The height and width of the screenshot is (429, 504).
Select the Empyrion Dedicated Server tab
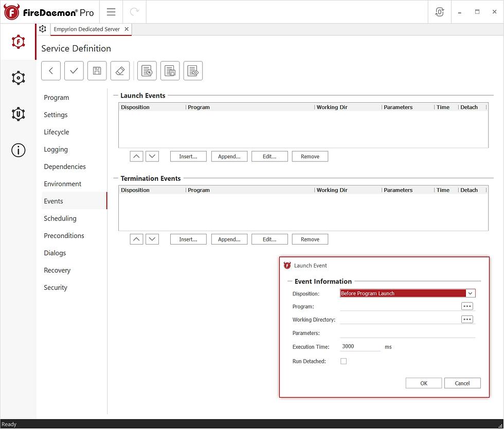(x=87, y=29)
